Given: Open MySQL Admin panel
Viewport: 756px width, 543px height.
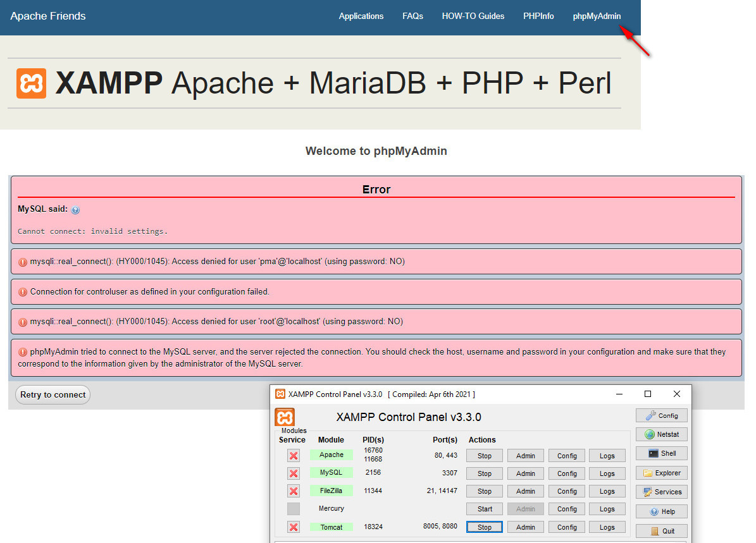Looking at the screenshot, I should [525, 473].
